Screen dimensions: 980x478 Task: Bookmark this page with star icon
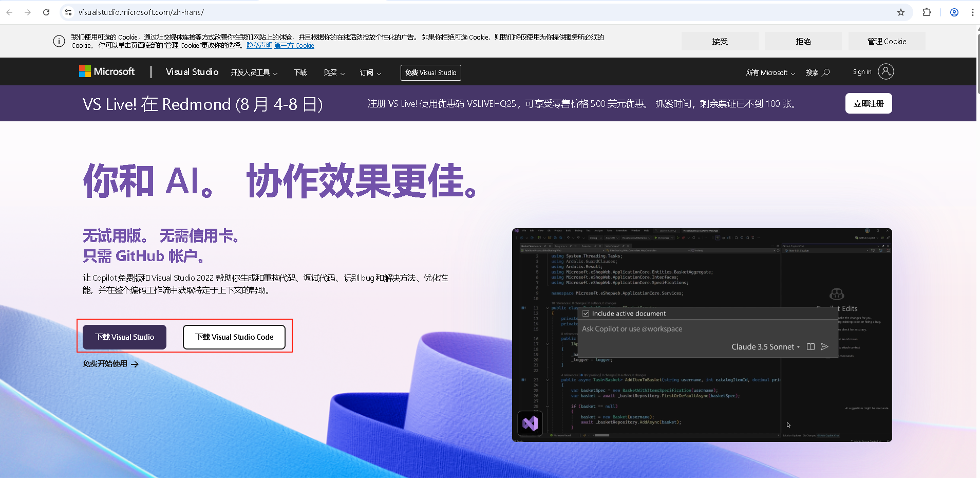coord(901,12)
